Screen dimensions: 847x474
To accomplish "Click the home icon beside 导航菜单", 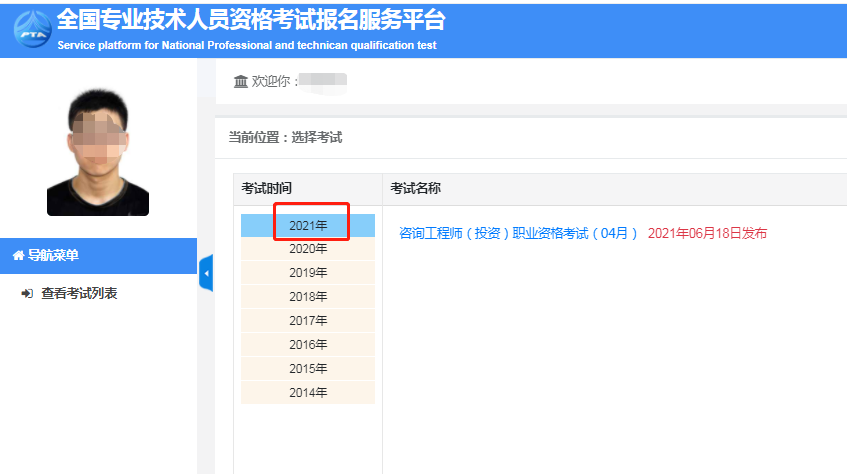I will pyautogui.click(x=18, y=255).
